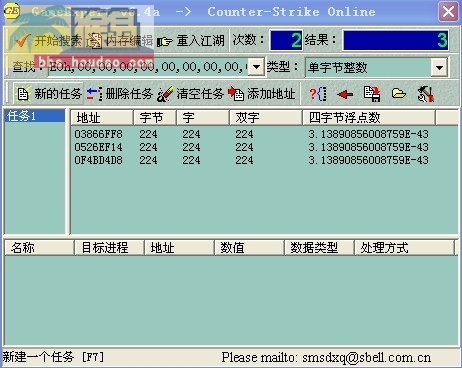Click the 重入江湖 restart button
This screenshot has height=368, width=462.
tap(191, 41)
